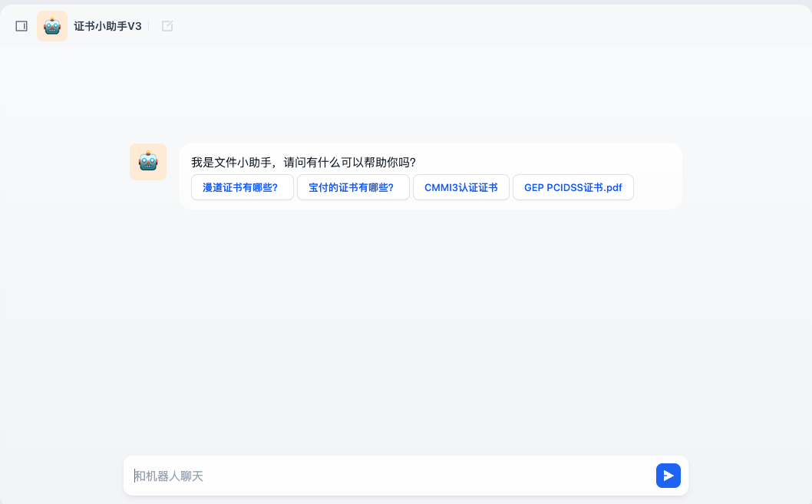Start a new chat with edit icon
This screenshot has width=812, height=504.
167,26
